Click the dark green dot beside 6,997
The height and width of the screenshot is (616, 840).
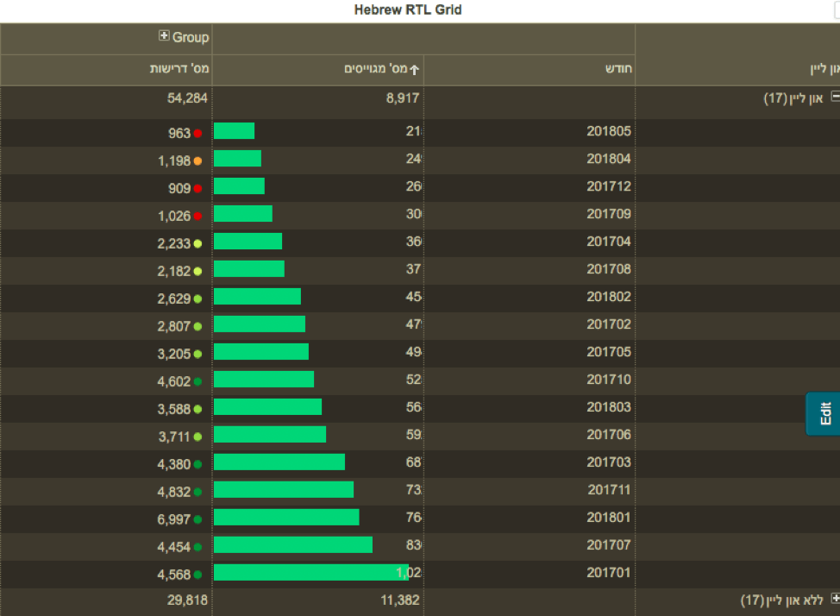coord(197,519)
